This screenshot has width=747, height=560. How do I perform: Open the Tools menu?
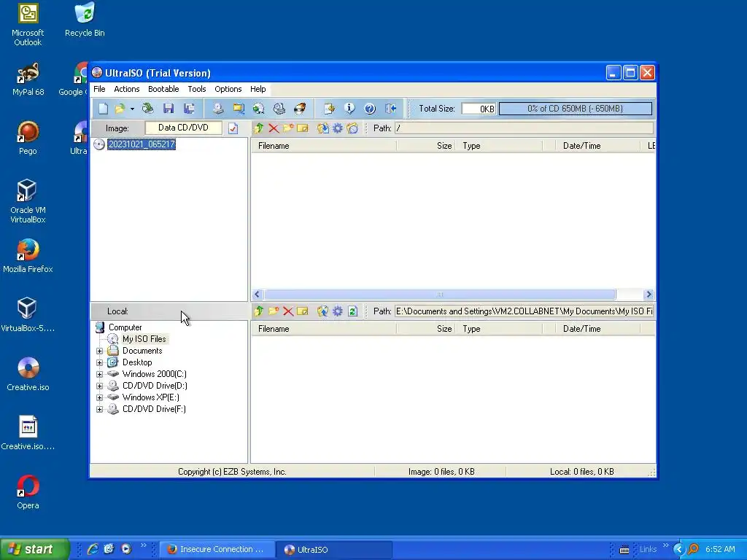point(197,89)
